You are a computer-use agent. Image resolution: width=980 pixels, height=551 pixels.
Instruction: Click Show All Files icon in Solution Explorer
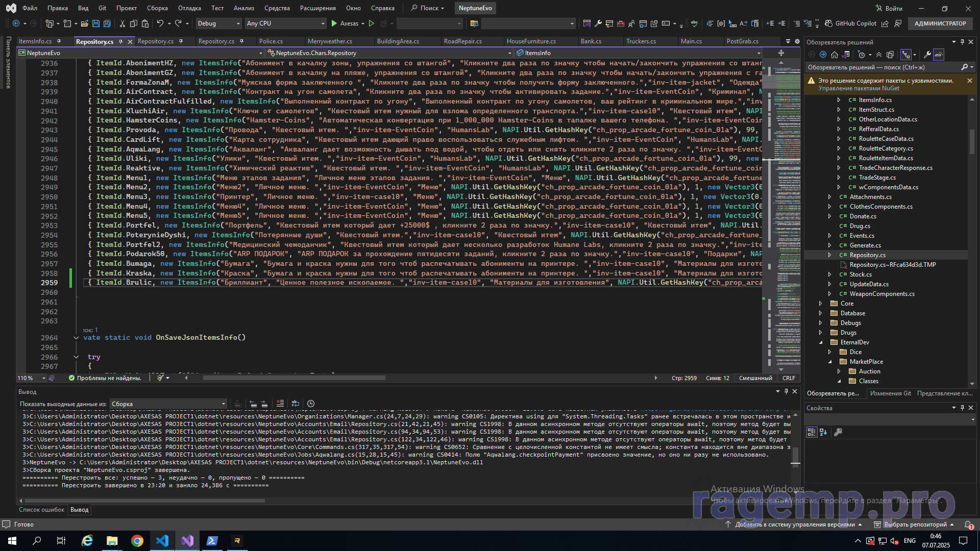pos(890,55)
